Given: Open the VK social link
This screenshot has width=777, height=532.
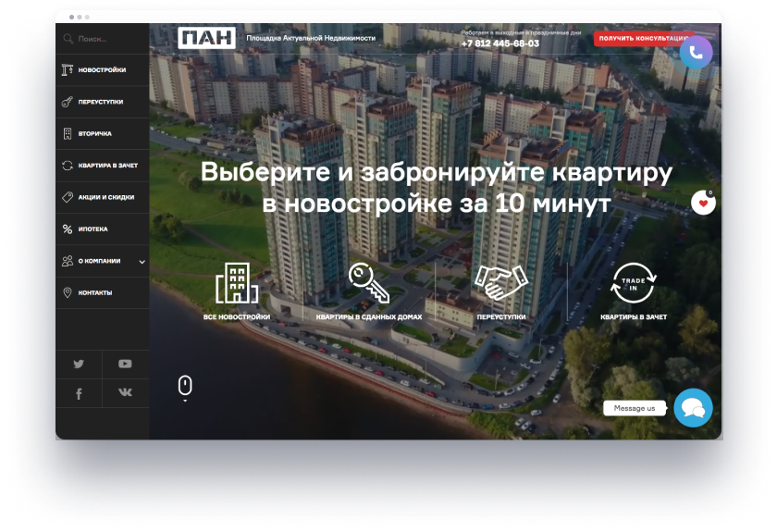Looking at the screenshot, I should click(x=126, y=392).
